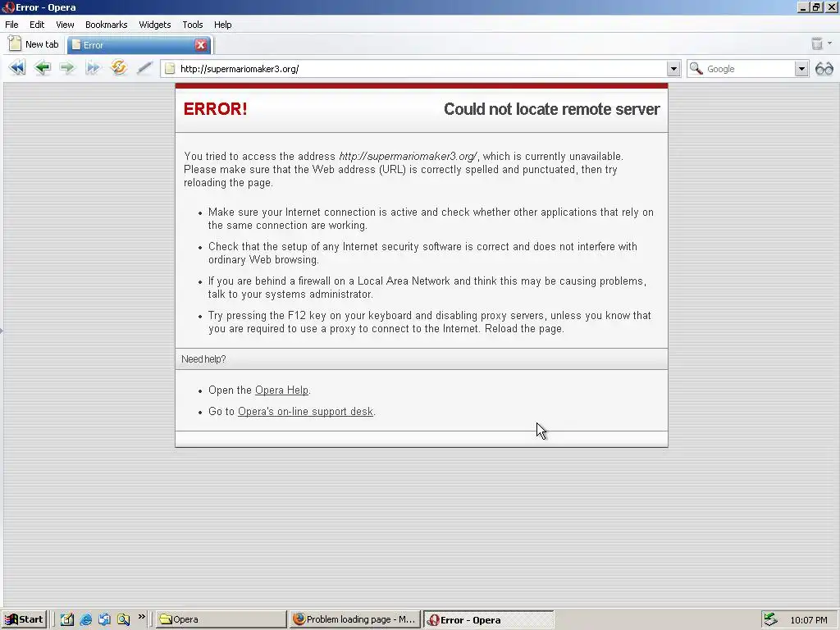Click the red 'ERROR!' heading
The image size is (840, 630).
(x=216, y=109)
